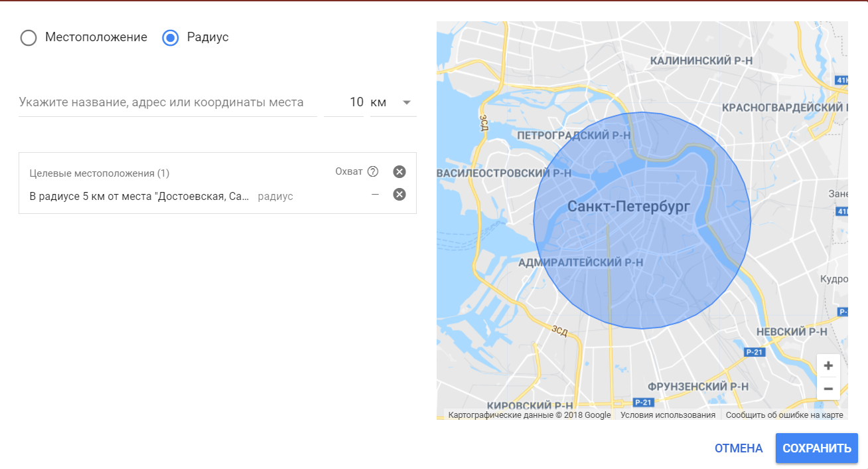
Task: Delete the Достоевская radius entry via X icon
Action: (399, 194)
